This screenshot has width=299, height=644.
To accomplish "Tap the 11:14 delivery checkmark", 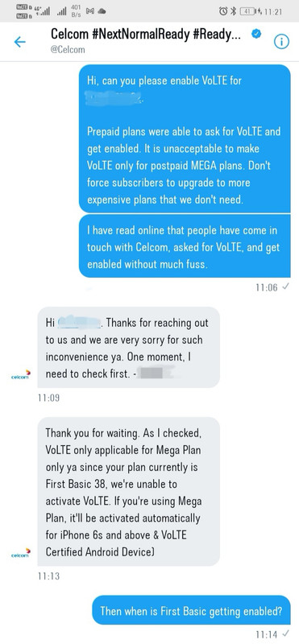I will (x=286, y=634).
